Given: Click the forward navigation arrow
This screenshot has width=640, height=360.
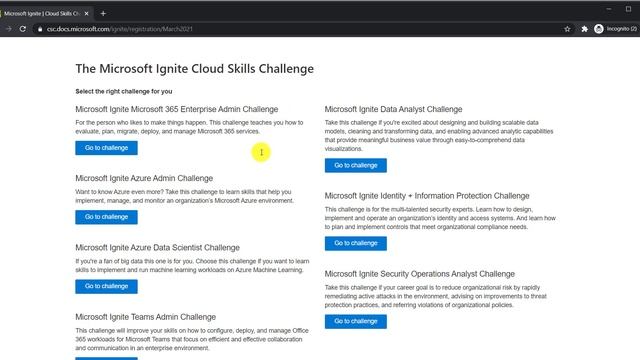Looking at the screenshot, I should 9,29.
